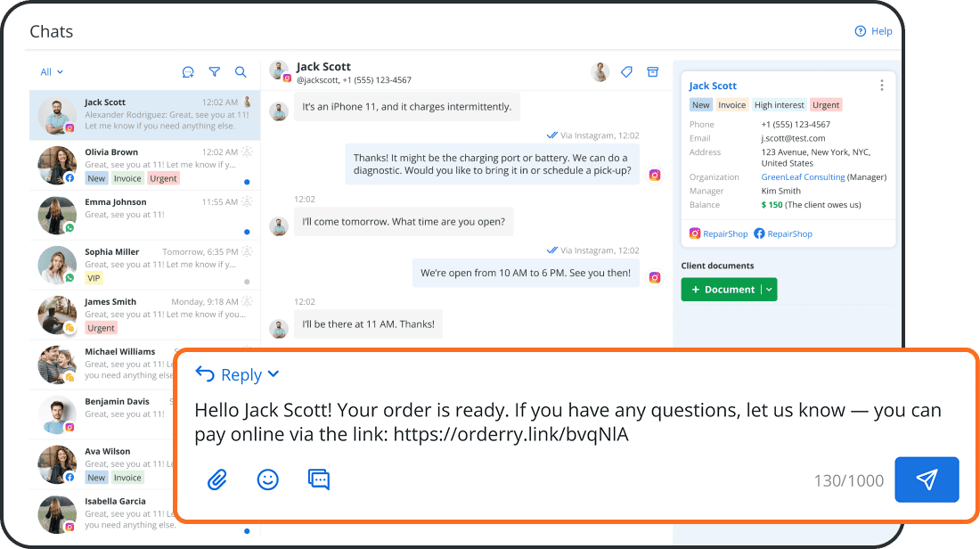Open the three-dot menu on client card
The width and height of the screenshot is (980, 549).
[x=882, y=86]
